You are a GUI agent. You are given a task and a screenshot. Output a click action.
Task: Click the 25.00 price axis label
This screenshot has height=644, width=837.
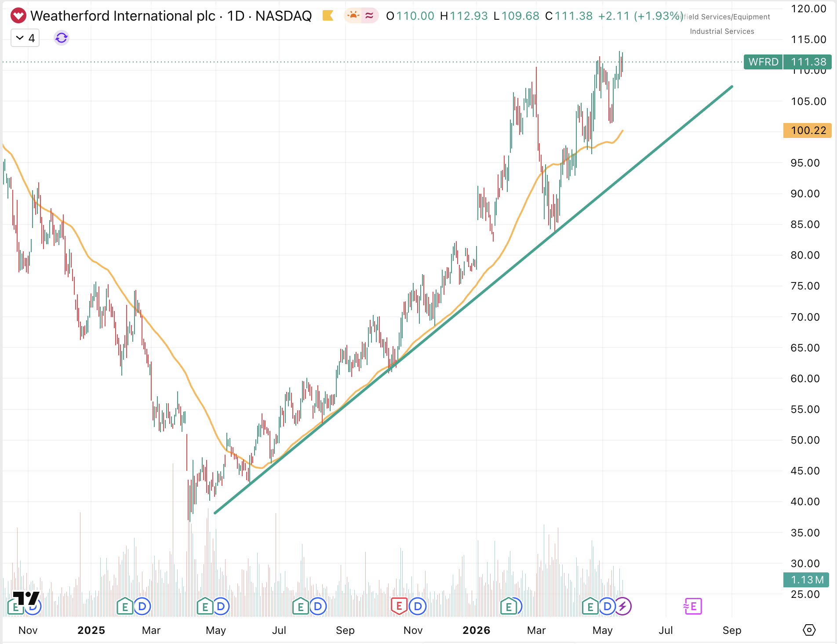pyautogui.click(x=805, y=594)
